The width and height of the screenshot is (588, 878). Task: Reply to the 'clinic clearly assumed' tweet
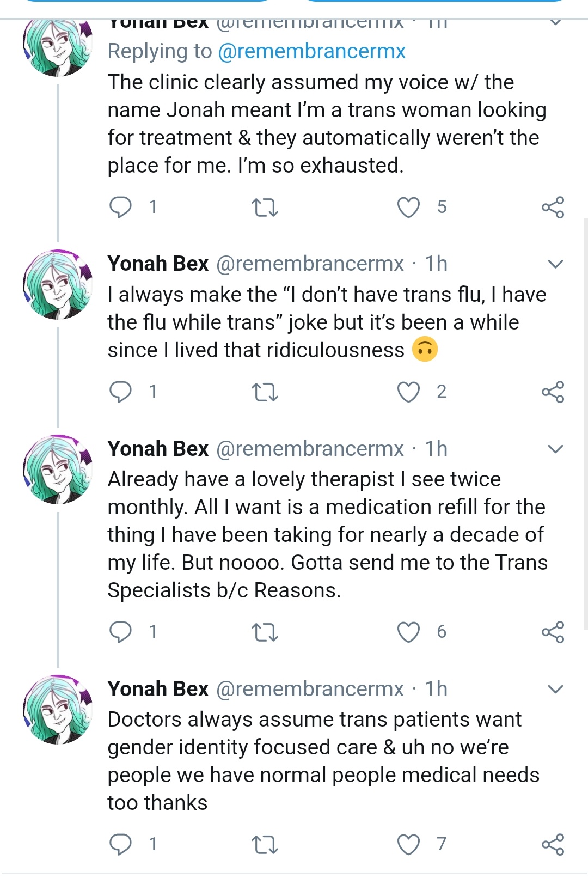click(x=120, y=207)
